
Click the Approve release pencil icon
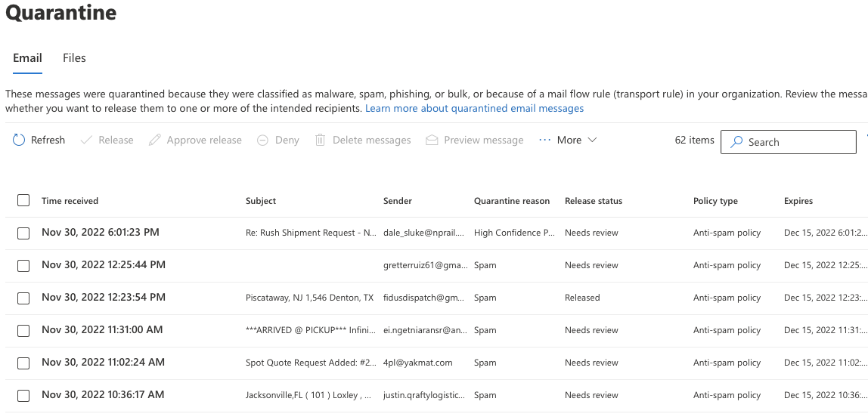[155, 141]
